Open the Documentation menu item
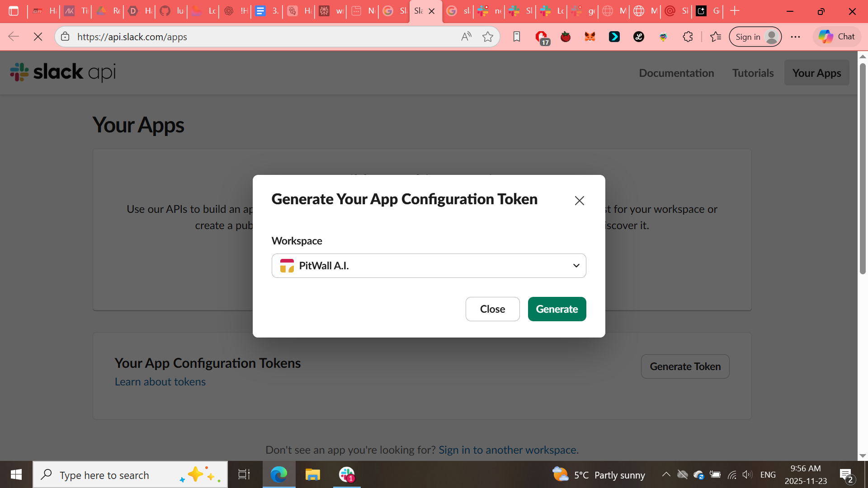Screen dimensions: 868x488 [x=676, y=73]
